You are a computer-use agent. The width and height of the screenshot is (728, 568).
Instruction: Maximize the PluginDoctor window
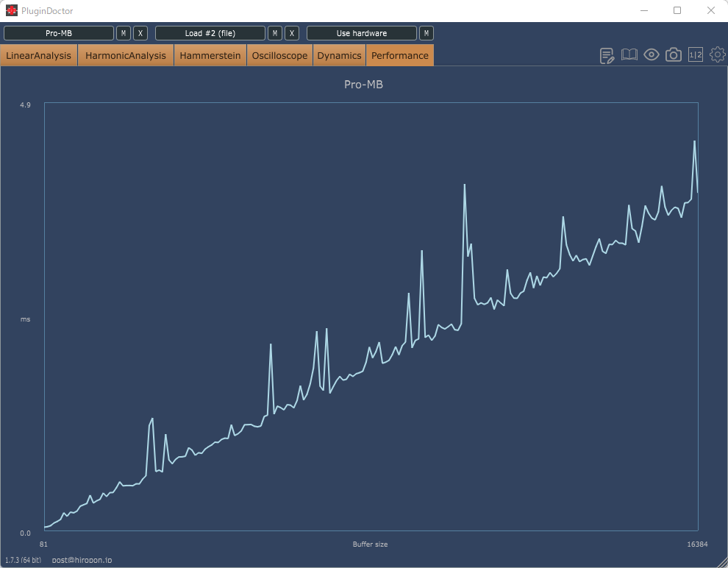(x=677, y=10)
